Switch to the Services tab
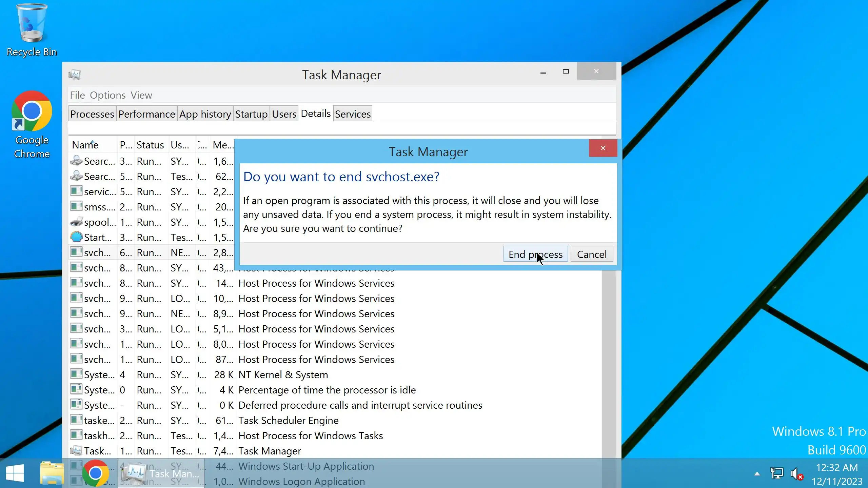Image resolution: width=868 pixels, height=488 pixels. (x=353, y=114)
